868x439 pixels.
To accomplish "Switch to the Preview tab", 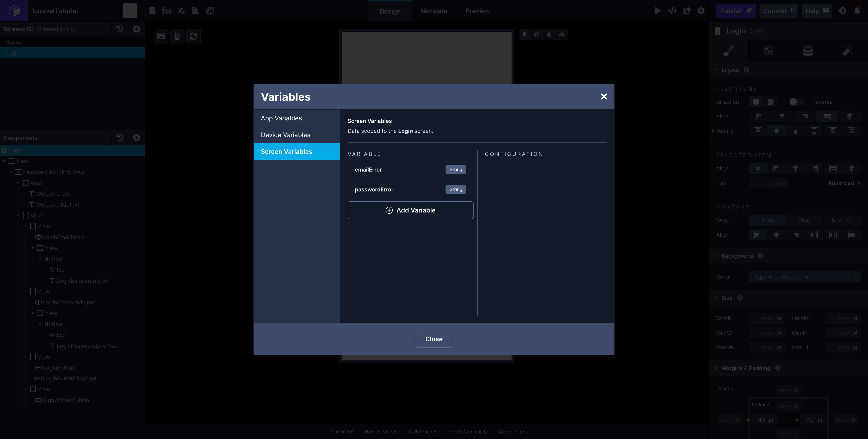I will point(477,11).
